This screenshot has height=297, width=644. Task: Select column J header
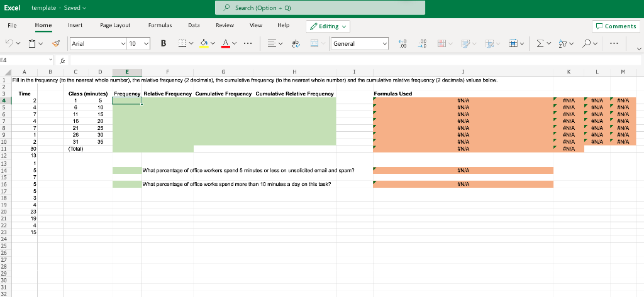(464, 72)
